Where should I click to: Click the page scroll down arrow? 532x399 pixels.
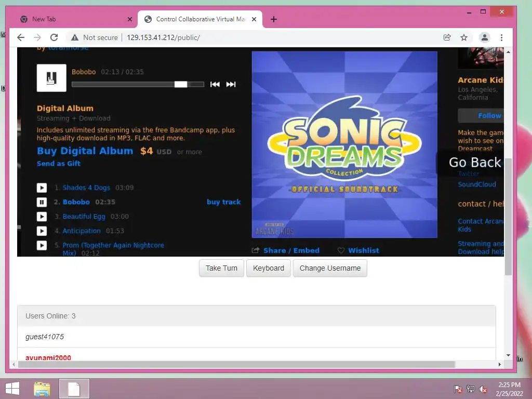[x=508, y=355]
